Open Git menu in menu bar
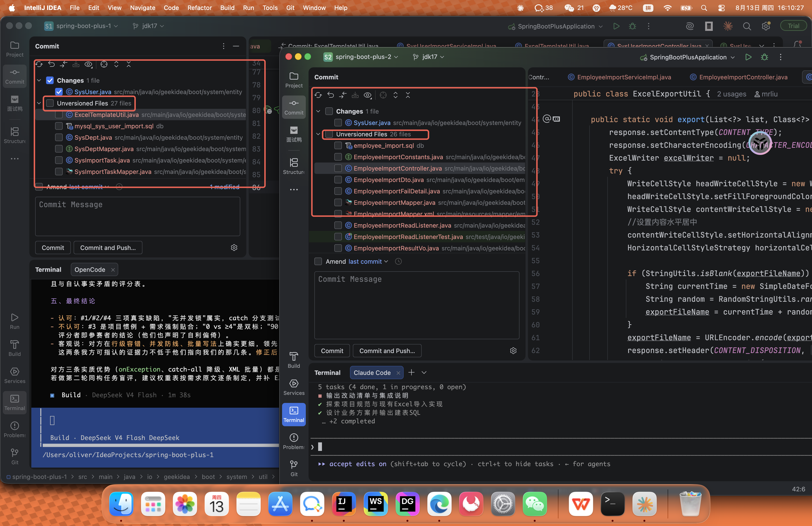 click(x=290, y=8)
